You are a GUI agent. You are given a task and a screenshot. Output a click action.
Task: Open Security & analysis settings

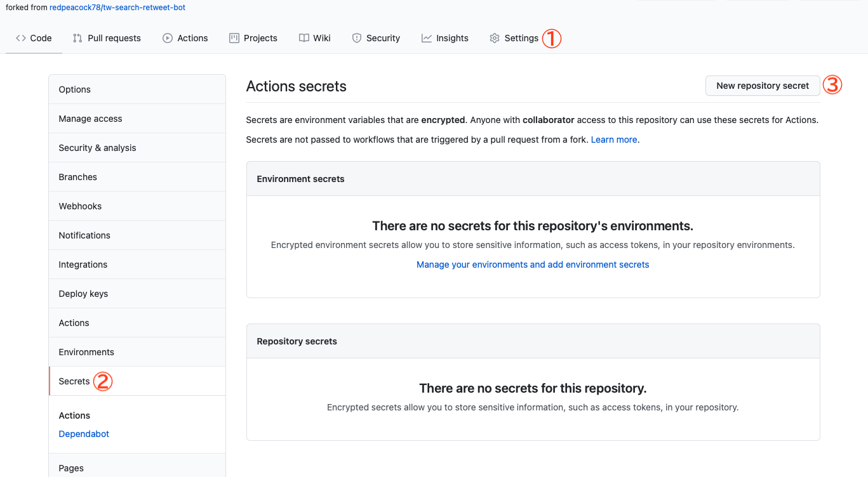pos(97,148)
